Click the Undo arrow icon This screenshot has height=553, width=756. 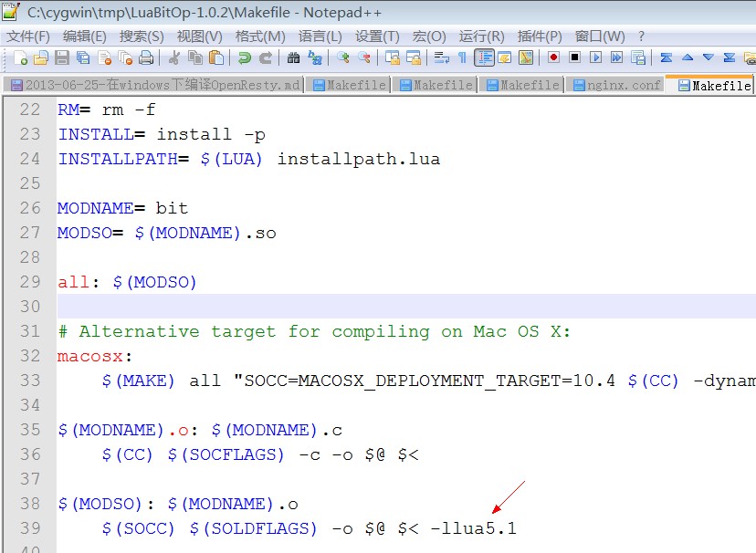pyautogui.click(x=244, y=57)
